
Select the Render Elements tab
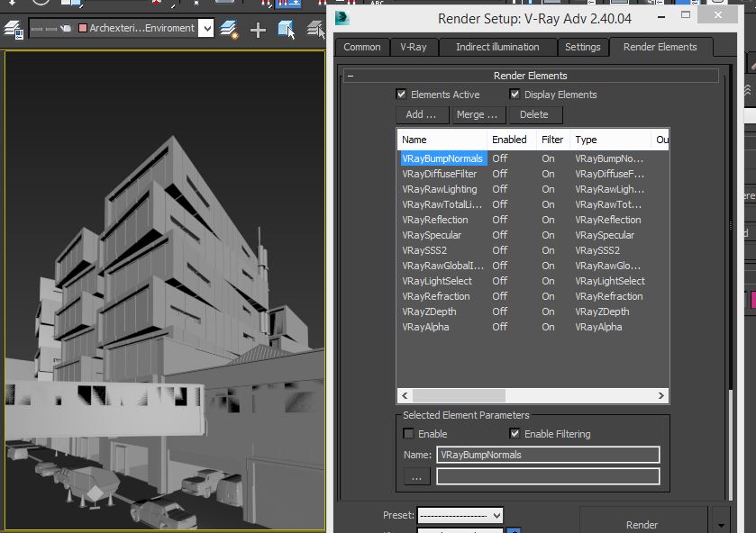660,47
